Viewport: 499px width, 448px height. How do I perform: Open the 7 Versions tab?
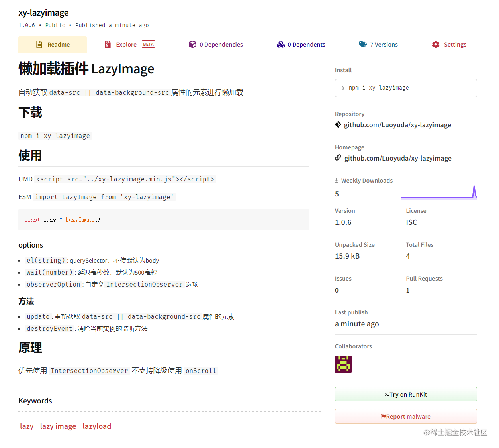click(378, 45)
